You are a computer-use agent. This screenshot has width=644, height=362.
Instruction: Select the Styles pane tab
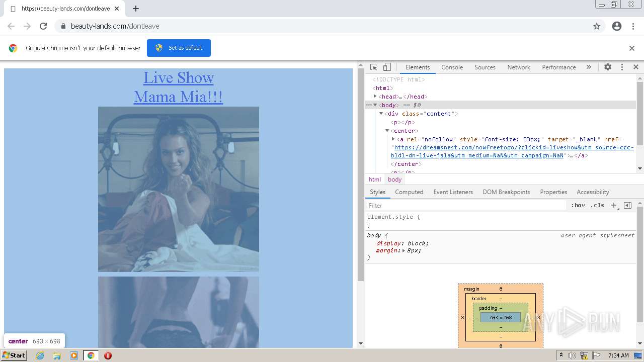[377, 192]
